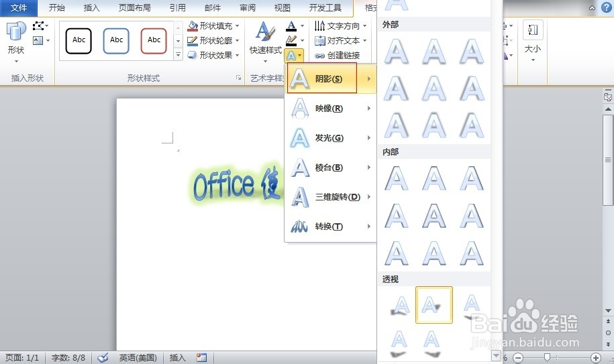
Task: Choose last inner shadow preset under 内部
Action: [472, 253]
